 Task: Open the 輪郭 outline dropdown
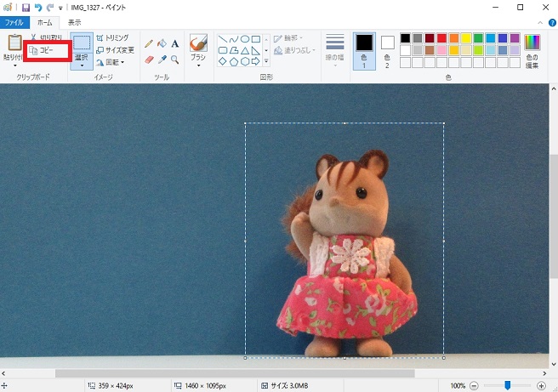click(288, 38)
